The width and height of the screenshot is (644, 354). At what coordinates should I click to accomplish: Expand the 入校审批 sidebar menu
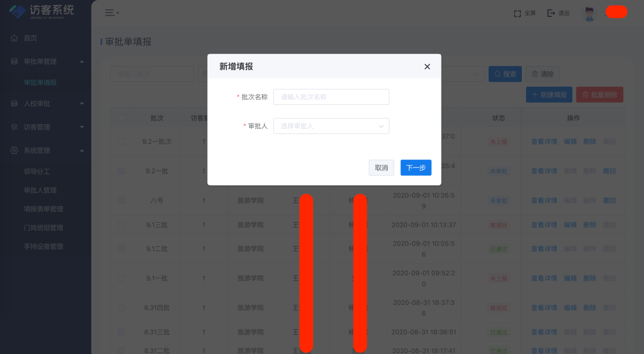(46, 104)
